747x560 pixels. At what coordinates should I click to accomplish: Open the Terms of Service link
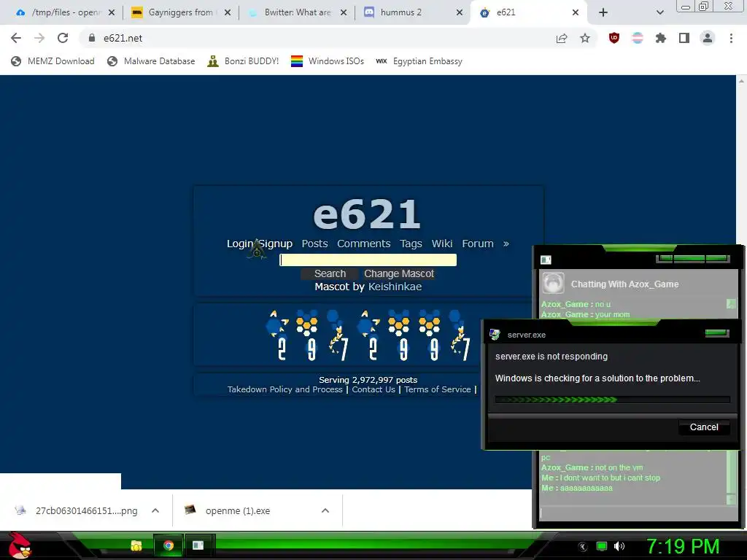coord(438,389)
